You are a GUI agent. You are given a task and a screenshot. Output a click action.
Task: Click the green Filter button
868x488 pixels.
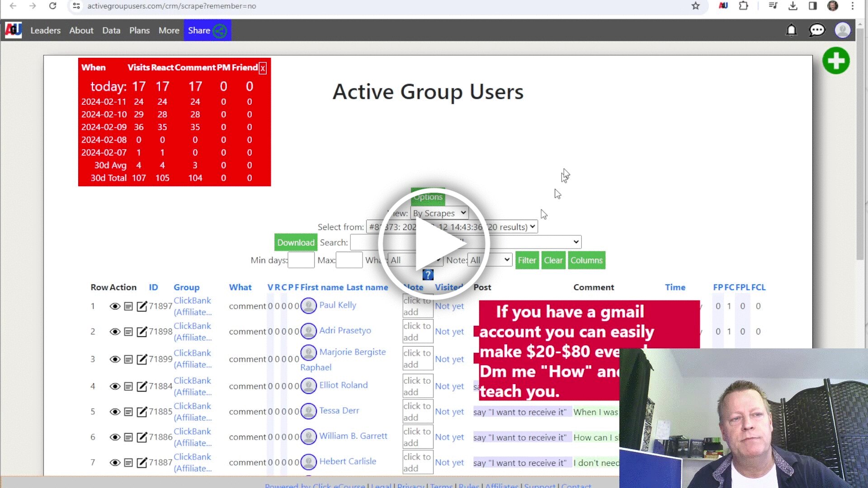click(527, 260)
